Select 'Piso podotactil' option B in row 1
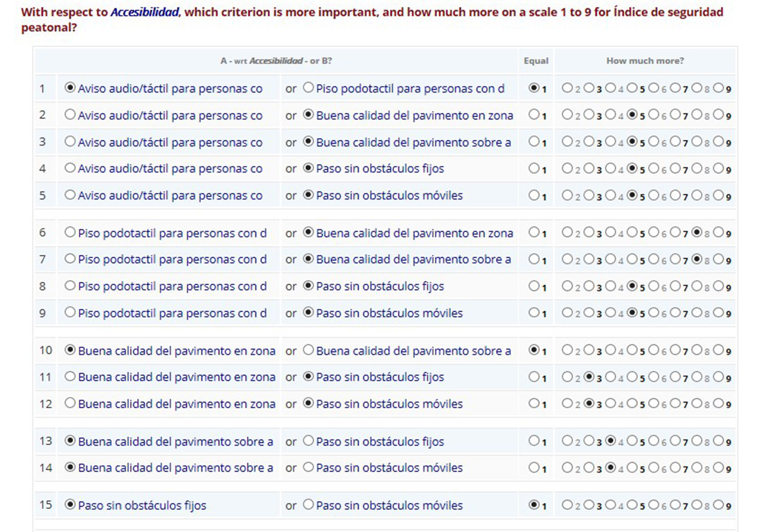 click(x=308, y=88)
